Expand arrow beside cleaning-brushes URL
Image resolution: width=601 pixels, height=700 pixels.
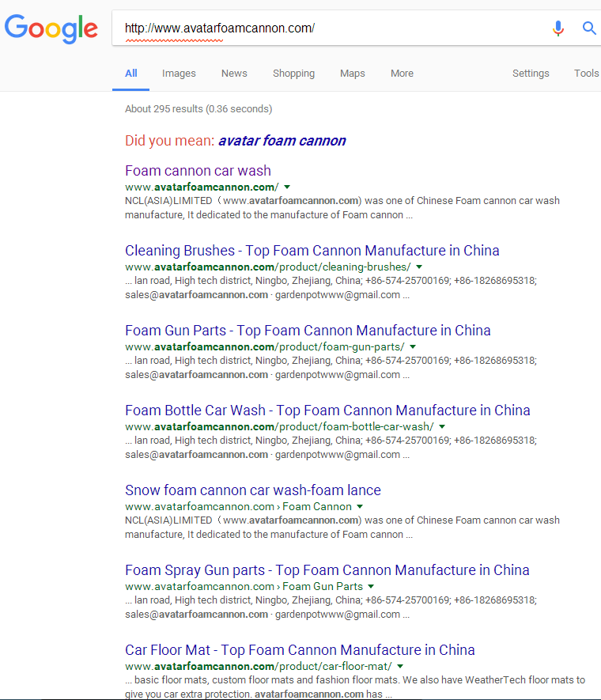(419, 267)
